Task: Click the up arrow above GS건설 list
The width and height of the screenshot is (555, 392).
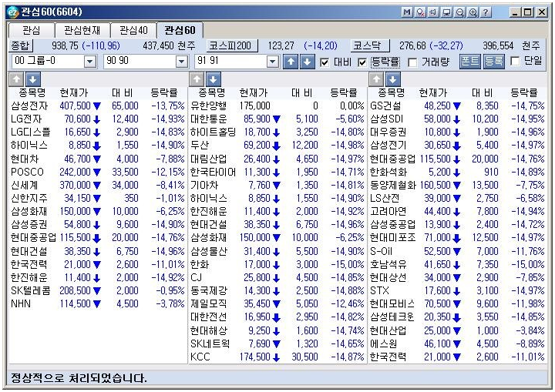Action: (376, 79)
